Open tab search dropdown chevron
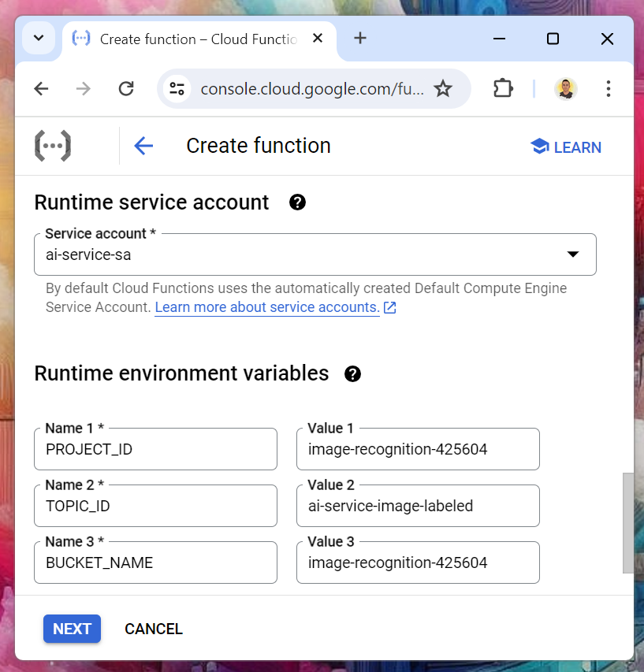644x672 pixels. click(x=39, y=39)
